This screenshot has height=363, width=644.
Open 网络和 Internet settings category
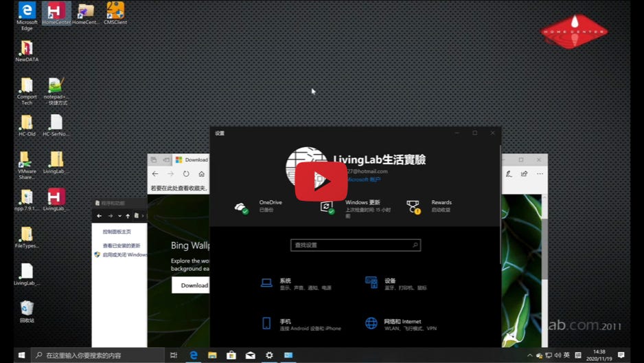point(401,324)
